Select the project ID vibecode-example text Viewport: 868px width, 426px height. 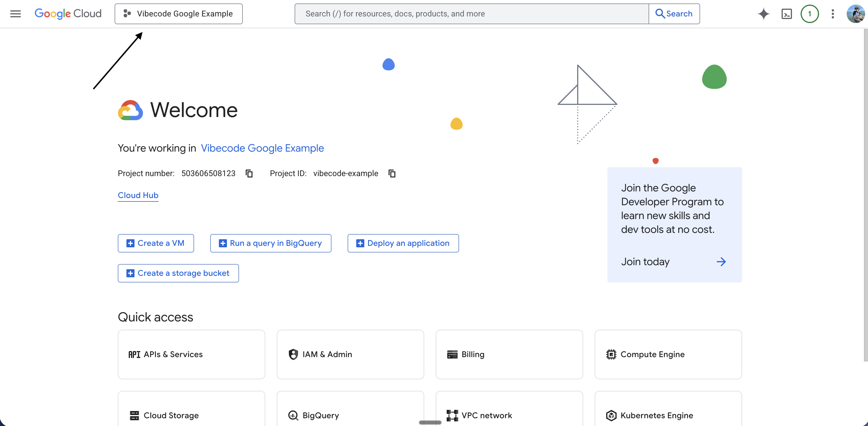[x=345, y=173]
